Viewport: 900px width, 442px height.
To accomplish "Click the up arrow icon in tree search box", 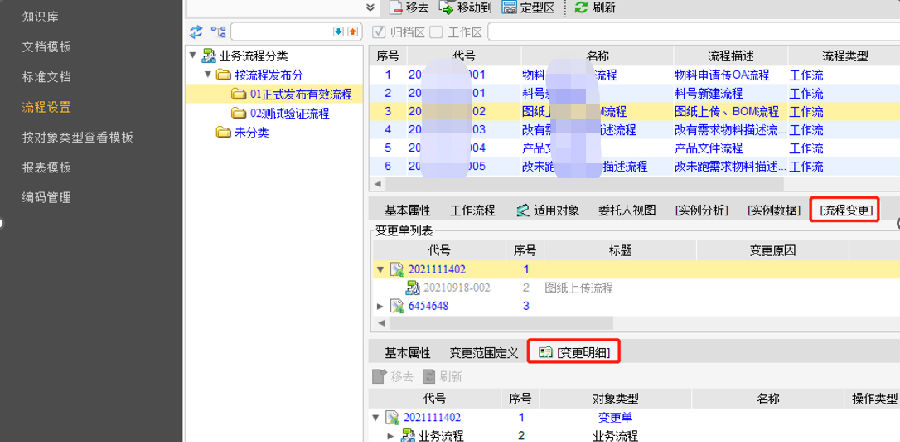I will 353,32.
